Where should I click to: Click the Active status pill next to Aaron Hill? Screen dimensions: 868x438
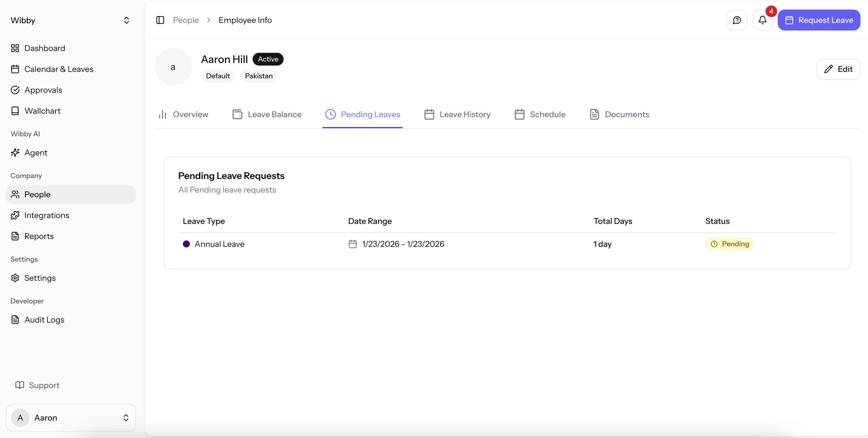tap(268, 59)
